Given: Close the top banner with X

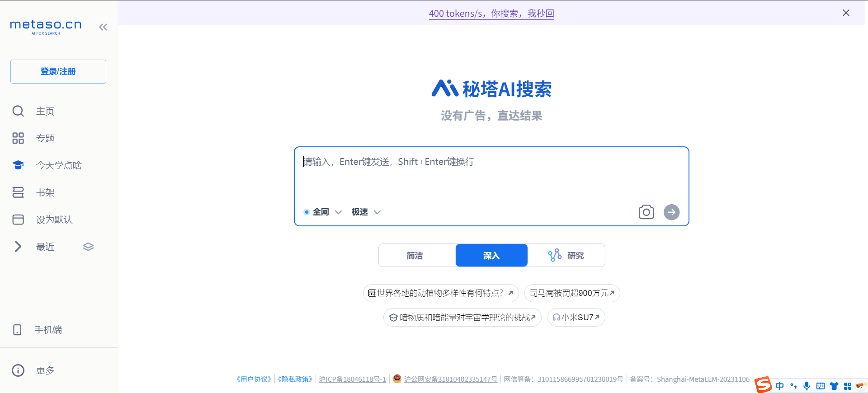Looking at the screenshot, I should click(846, 13).
